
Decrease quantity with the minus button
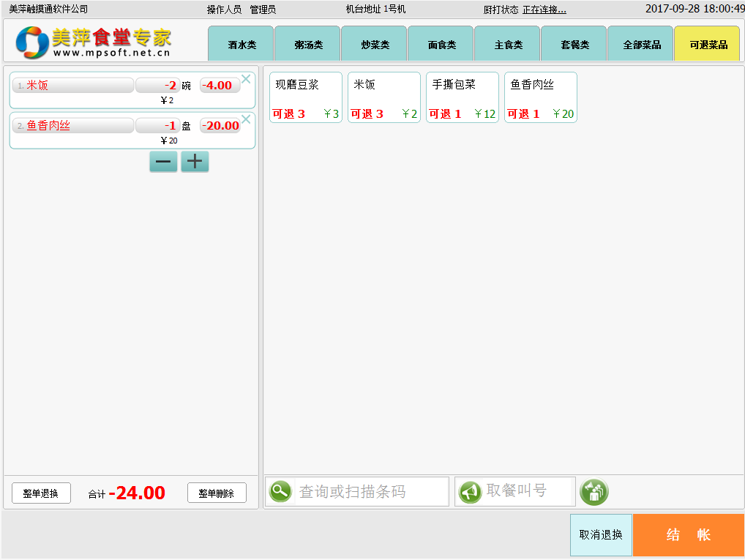[x=163, y=162]
